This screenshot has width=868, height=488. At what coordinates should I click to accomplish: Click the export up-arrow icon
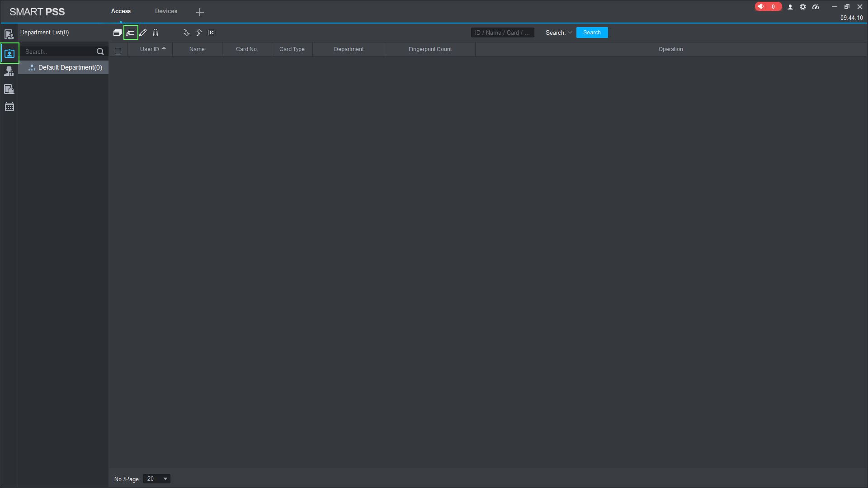pyautogui.click(x=199, y=33)
